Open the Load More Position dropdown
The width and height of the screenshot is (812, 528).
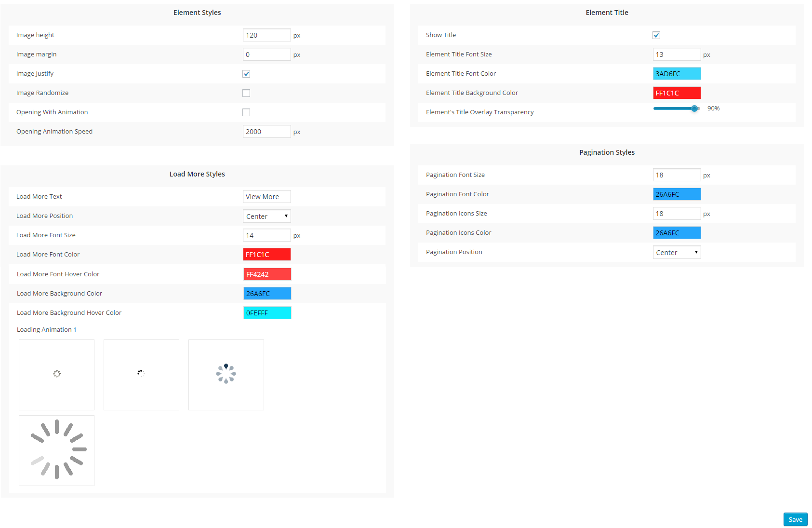(x=266, y=216)
